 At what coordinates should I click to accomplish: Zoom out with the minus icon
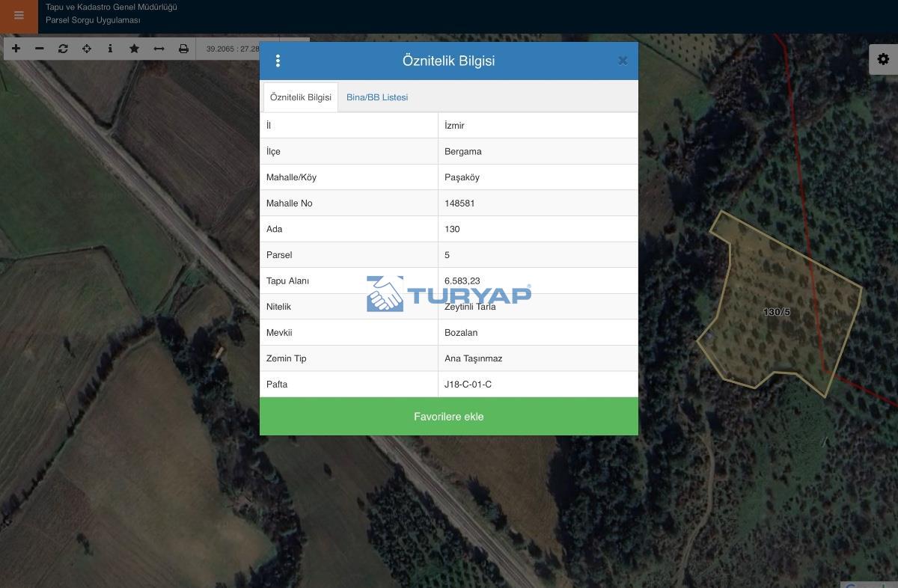coord(40,49)
